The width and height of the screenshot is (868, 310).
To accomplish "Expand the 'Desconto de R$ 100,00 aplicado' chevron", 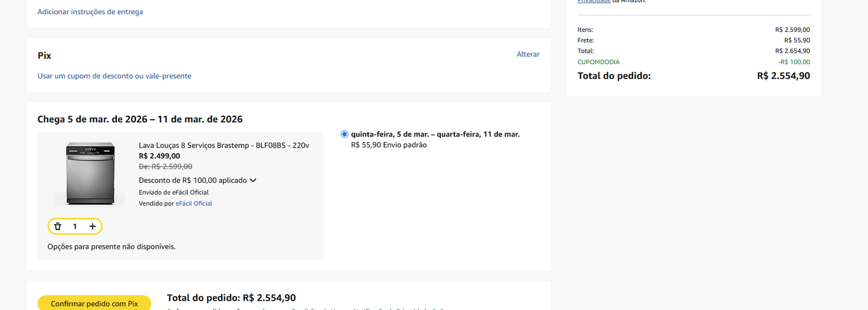I will pyautogui.click(x=253, y=180).
